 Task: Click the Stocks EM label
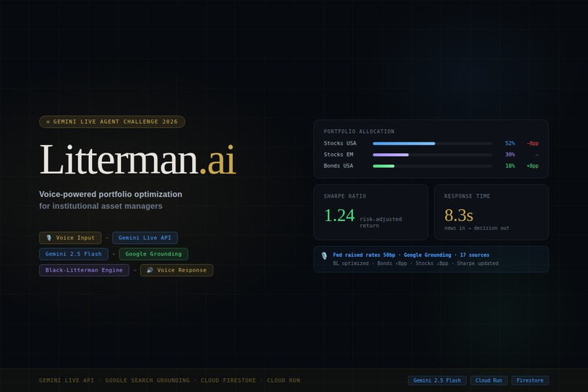(x=339, y=155)
